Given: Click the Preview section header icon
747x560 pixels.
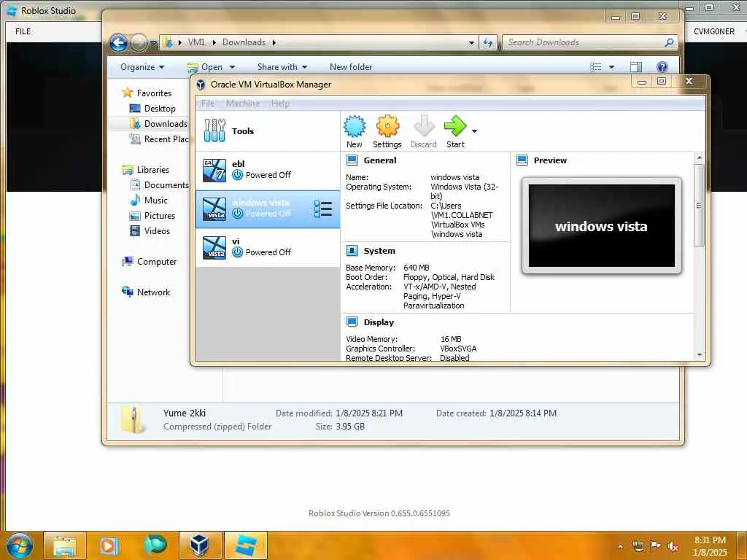Looking at the screenshot, I should point(522,160).
